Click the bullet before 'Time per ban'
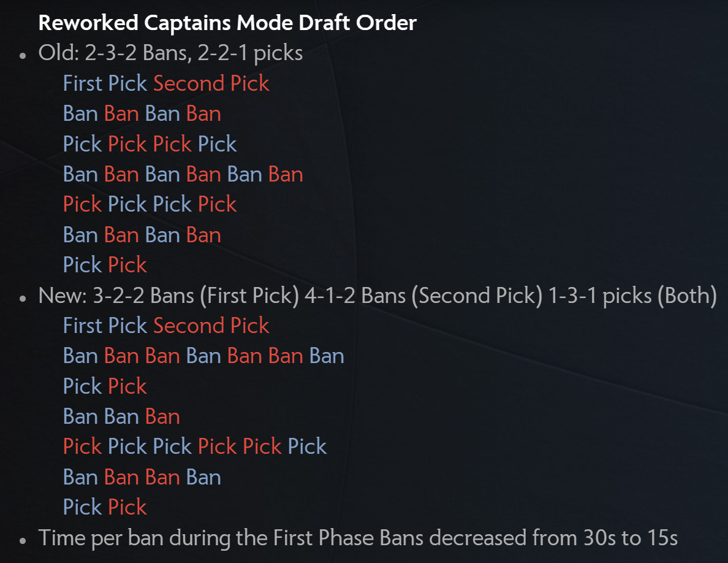The image size is (728, 563). pos(23,541)
